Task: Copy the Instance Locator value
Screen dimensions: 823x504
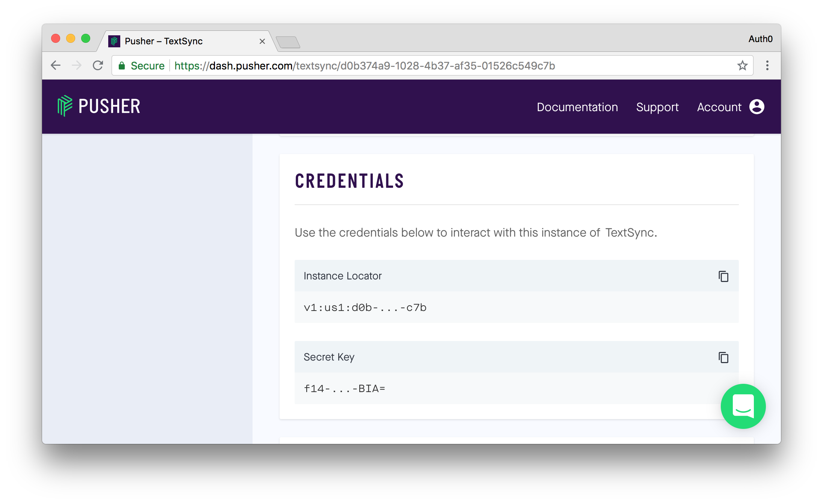Action: [x=723, y=276]
